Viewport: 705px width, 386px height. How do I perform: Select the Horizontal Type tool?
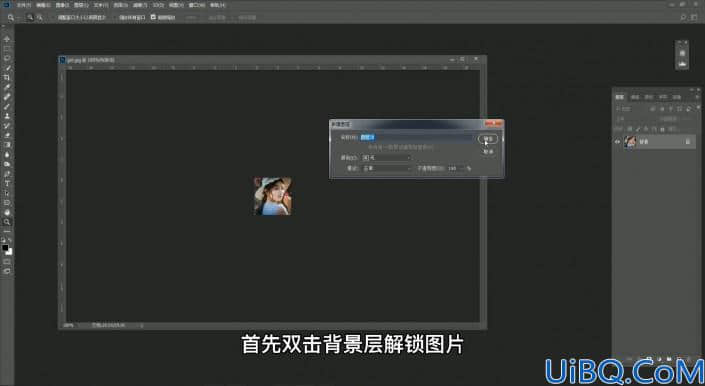(x=7, y=183)
